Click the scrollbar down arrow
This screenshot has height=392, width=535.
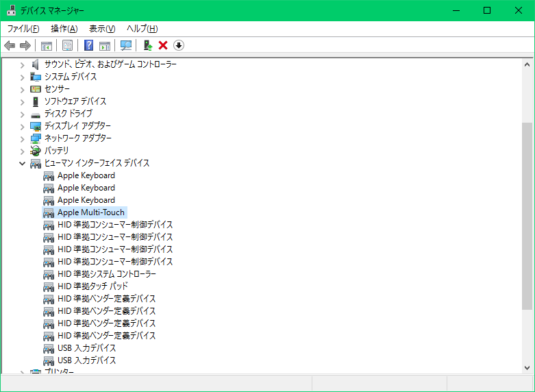tap(527, 368)
